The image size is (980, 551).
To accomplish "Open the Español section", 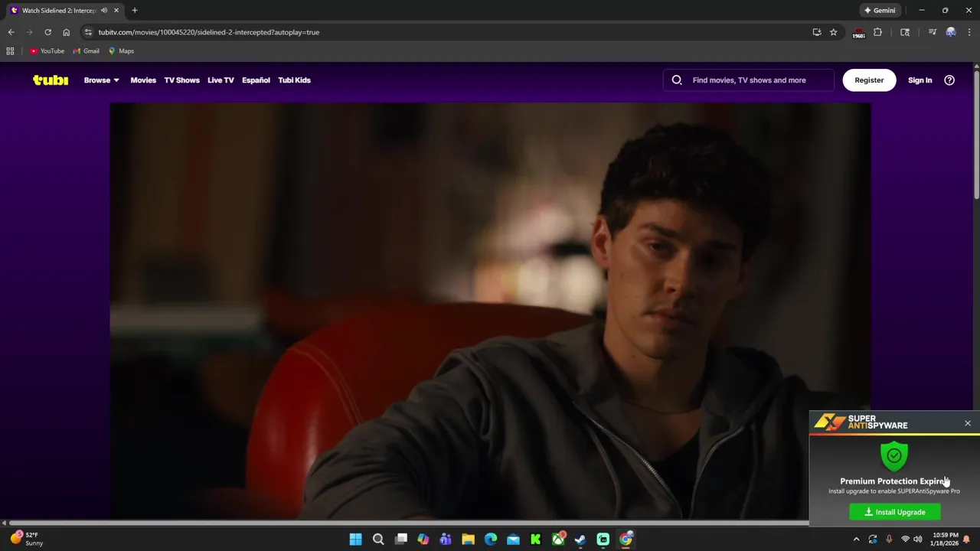I will click(256, 80).
